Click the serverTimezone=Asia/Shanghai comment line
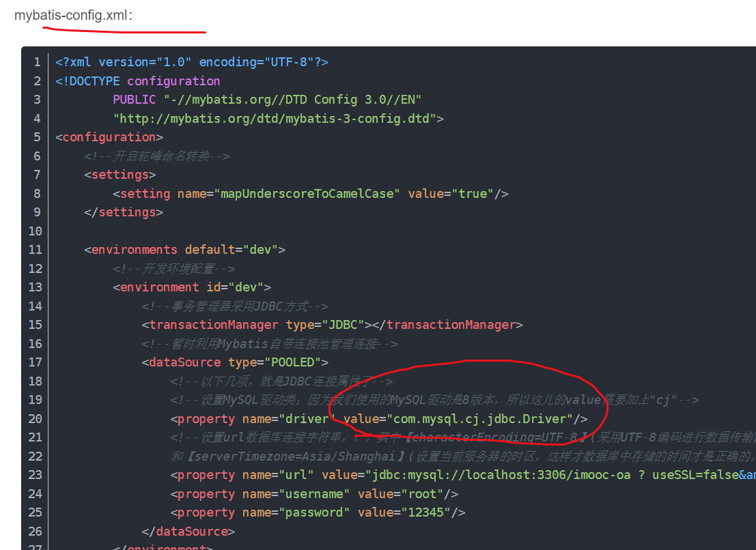Image resolution: width=756 pixels, height=550 pixels. click(463, 457)
